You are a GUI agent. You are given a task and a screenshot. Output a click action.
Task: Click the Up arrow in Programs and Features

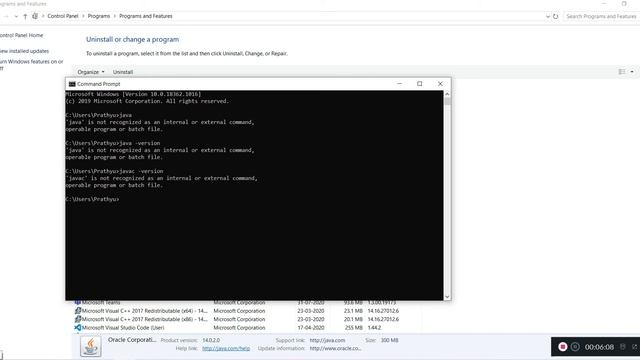[25, 16]
